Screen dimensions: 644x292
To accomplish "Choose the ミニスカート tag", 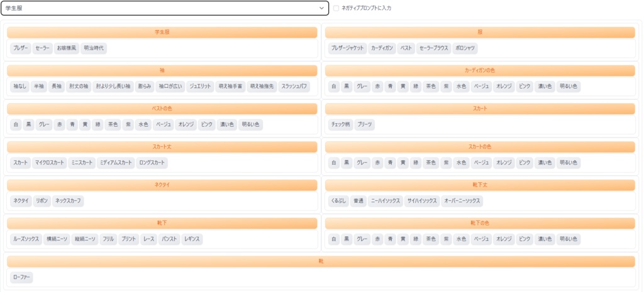I will pos(82,163).
